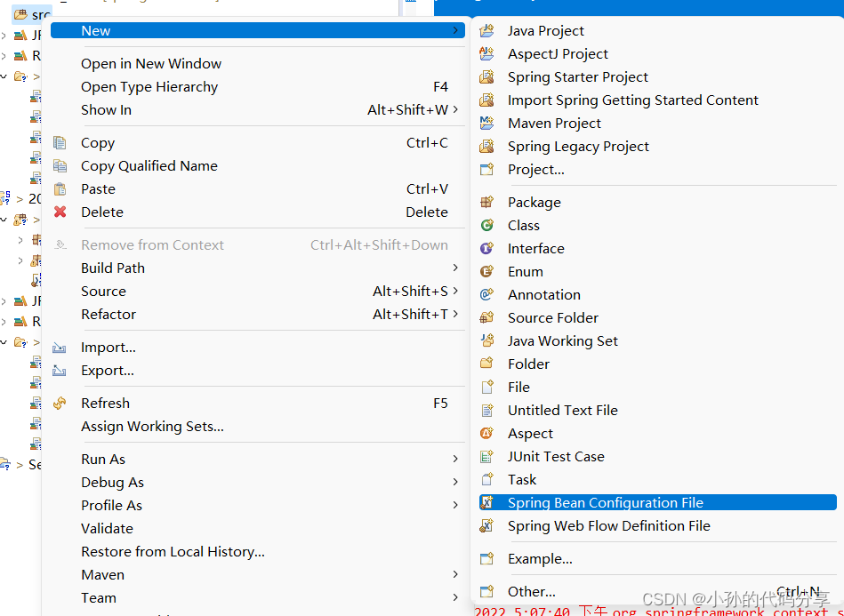Click the purple Interface icon

pos(486,249)
